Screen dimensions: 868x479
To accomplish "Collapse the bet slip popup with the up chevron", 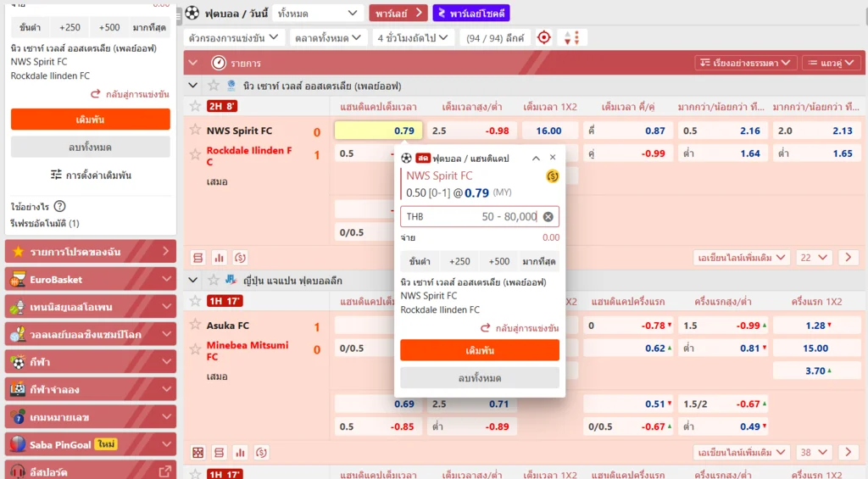I will tap(536, 159).
